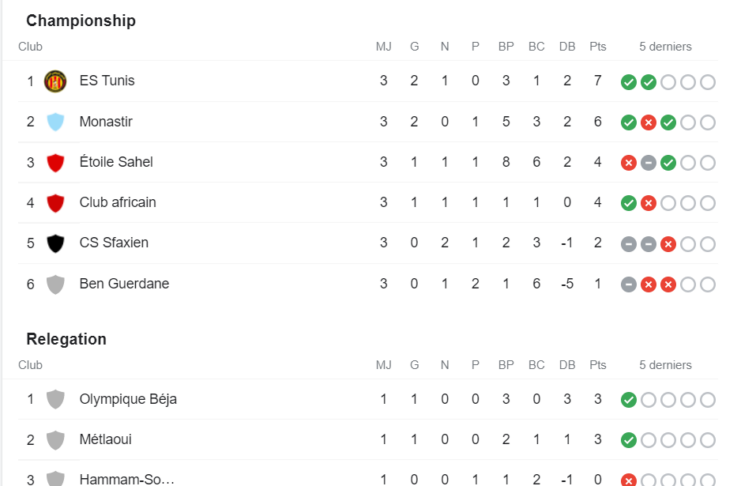The height and width of the screenshot is (486, 741).
Task: Click the Pts column header in Championship
Action: 598,47
